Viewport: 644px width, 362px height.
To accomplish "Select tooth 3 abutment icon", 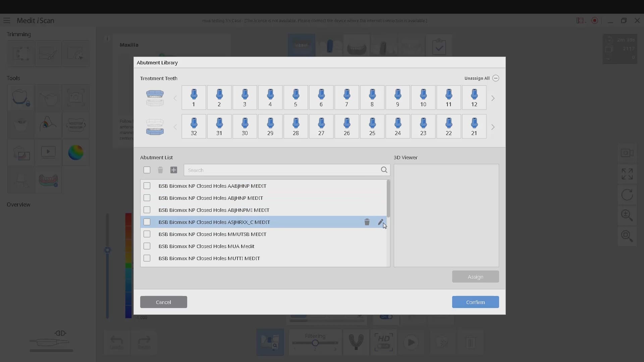I will 245,98.
